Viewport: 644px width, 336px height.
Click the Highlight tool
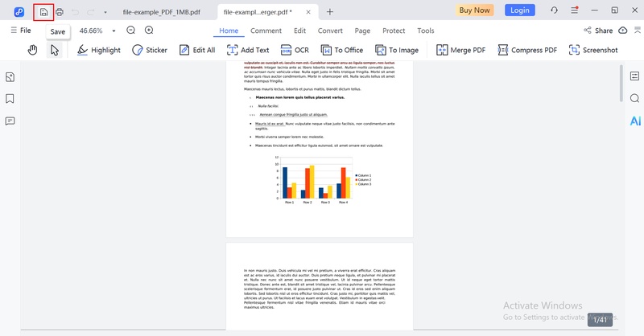pos(99,50)
